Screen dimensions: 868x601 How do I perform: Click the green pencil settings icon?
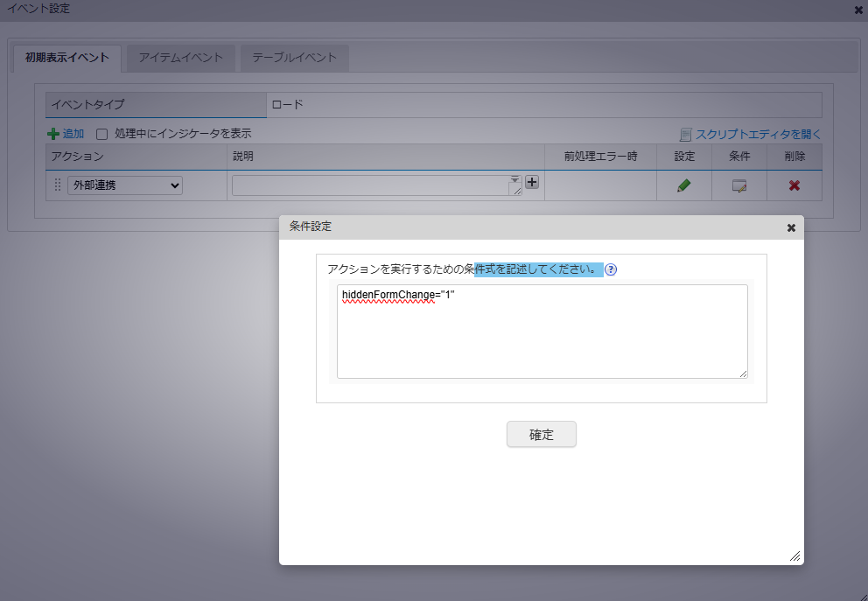[x=684, y=185]
